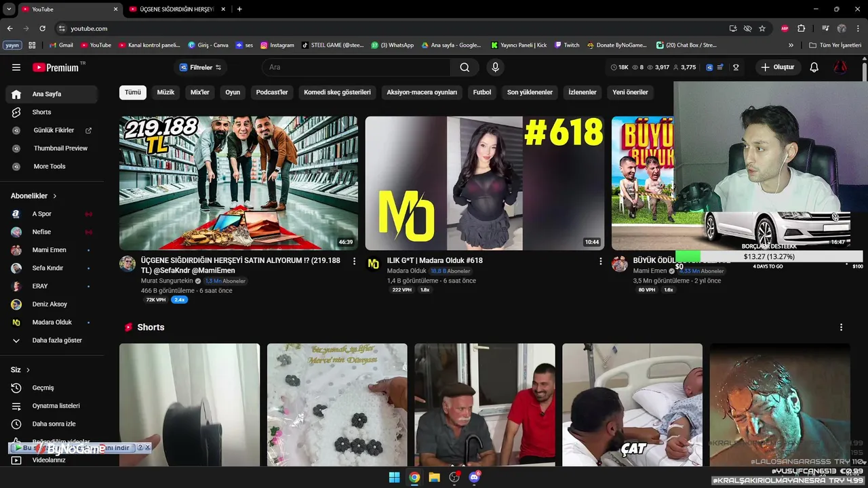Open Gmail bookmark

click(x=61, y=45)
